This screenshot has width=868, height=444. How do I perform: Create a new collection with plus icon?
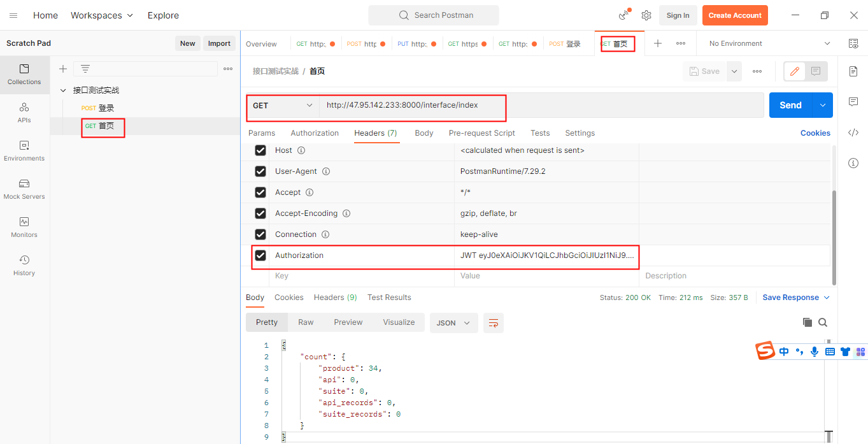click(62, 69)
